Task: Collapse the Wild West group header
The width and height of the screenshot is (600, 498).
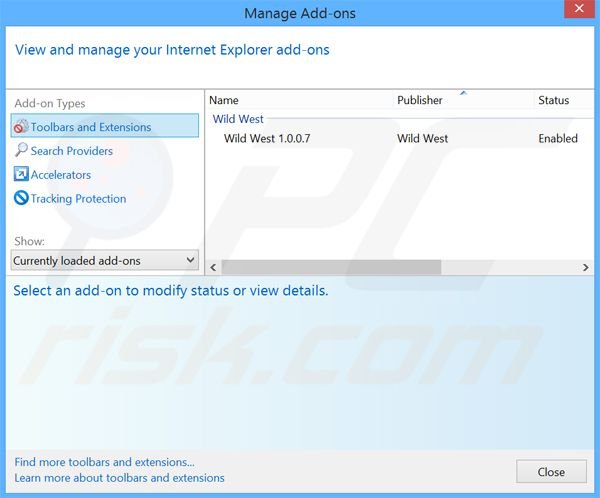Action: 238,119
